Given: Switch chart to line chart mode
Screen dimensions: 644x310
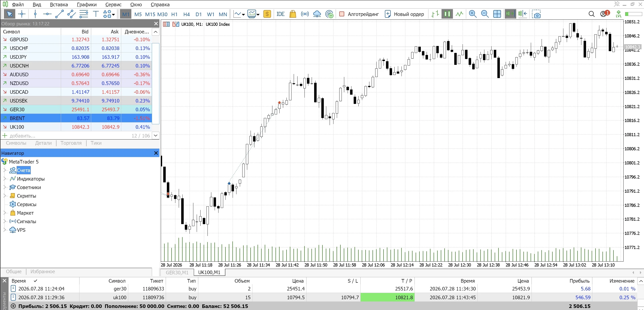Looking at the screenshot, I should (x=459, y=14).
